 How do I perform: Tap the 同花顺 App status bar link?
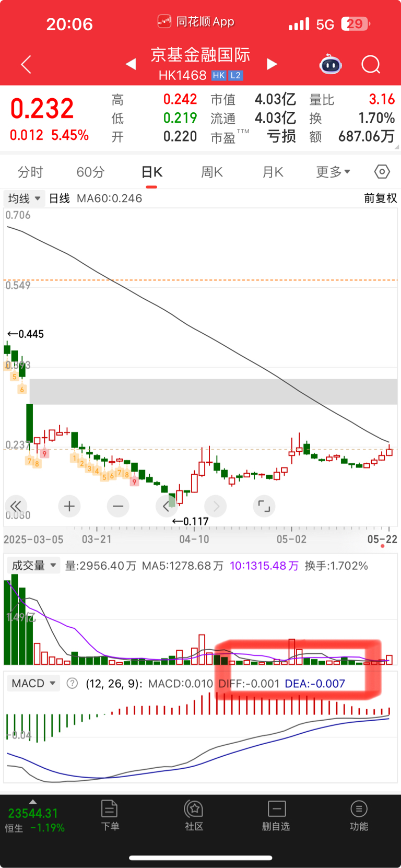[x=196, y=22]
